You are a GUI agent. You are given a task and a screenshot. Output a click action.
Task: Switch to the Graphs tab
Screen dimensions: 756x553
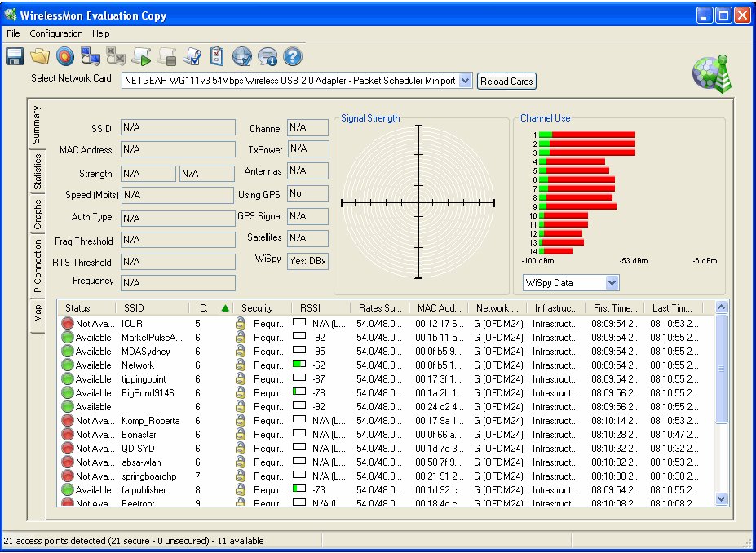coord(38,214)
